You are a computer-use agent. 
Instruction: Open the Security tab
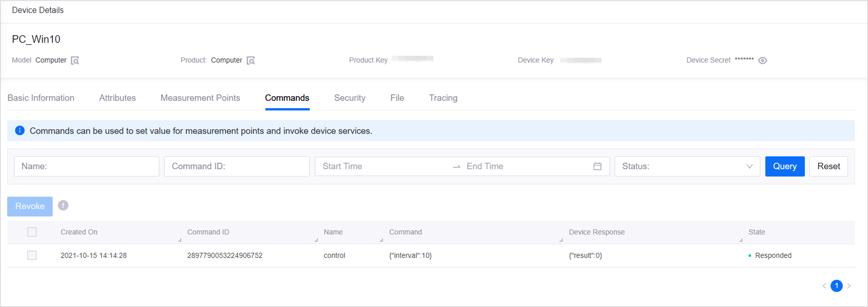[349, 98]
